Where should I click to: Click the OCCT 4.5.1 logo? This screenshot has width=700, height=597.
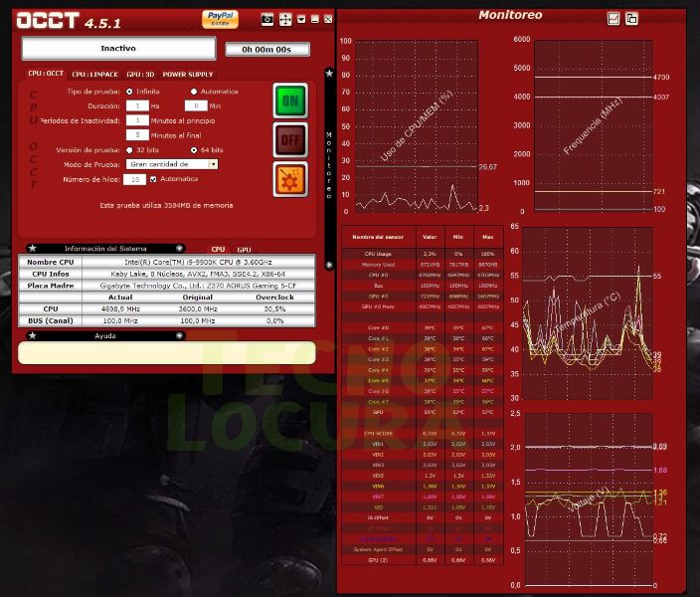pyautogui.click(x=69, y=21)
